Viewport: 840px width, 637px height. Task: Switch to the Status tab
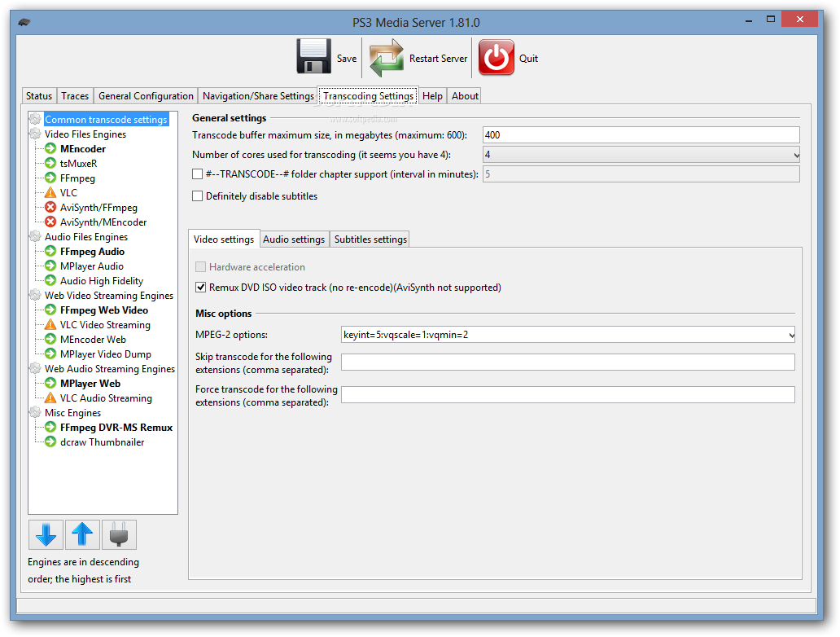tap(39, 96)
